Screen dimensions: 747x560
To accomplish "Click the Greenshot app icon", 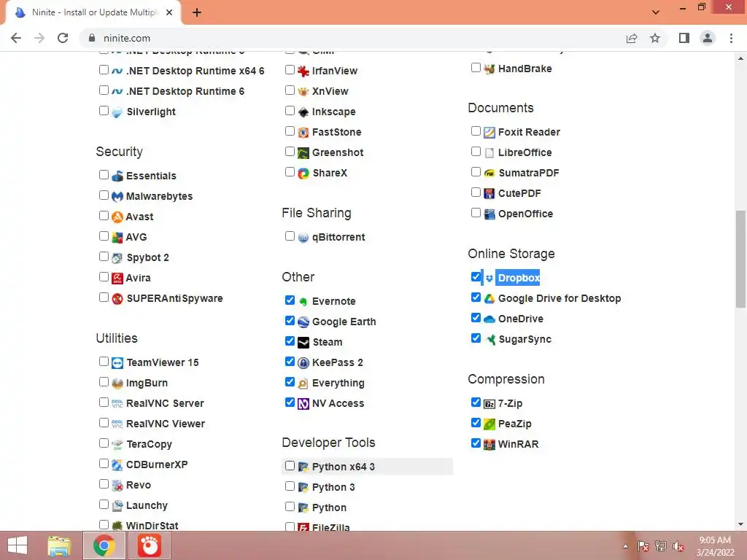I will 303,153.
